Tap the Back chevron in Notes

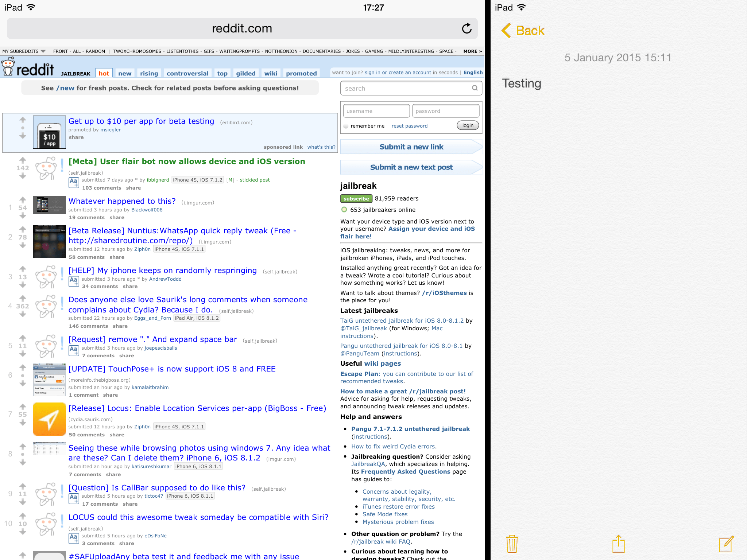(507, 31)
